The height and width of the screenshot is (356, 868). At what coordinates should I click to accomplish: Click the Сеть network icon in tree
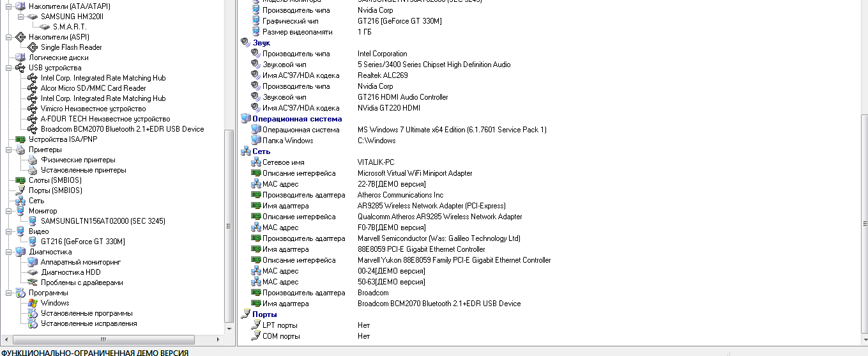click(x=20, y=201)
